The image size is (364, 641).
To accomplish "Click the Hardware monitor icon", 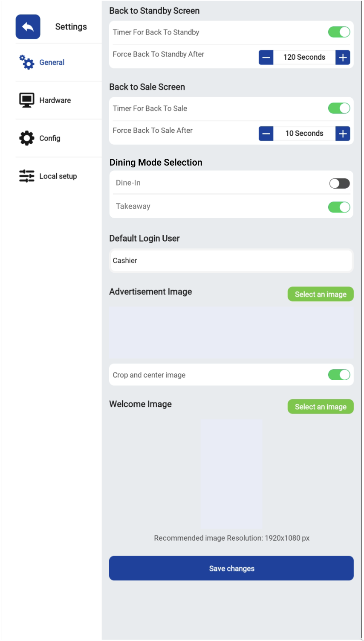I will (x=26, y=100).
